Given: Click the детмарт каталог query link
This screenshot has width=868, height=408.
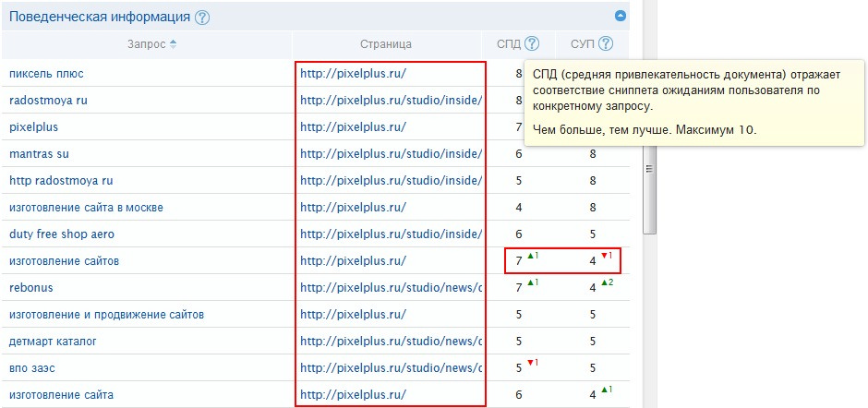Looking at the screenshot, I should click(53, 342).
